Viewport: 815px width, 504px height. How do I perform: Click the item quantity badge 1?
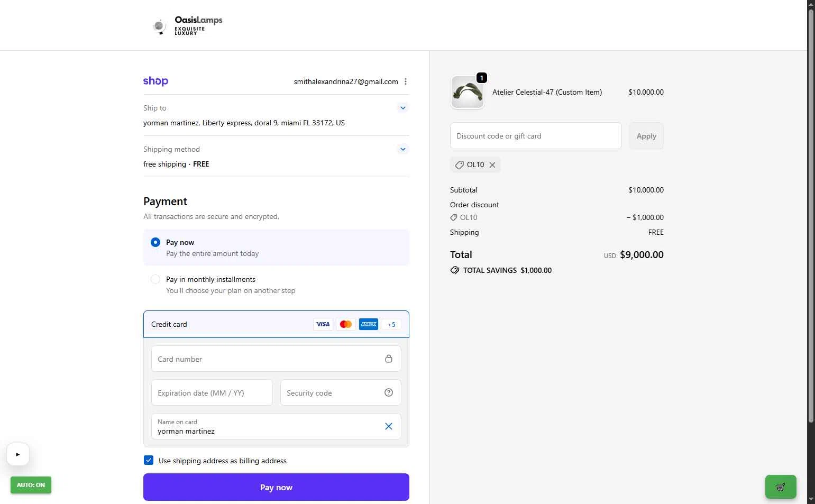point(481,78)
